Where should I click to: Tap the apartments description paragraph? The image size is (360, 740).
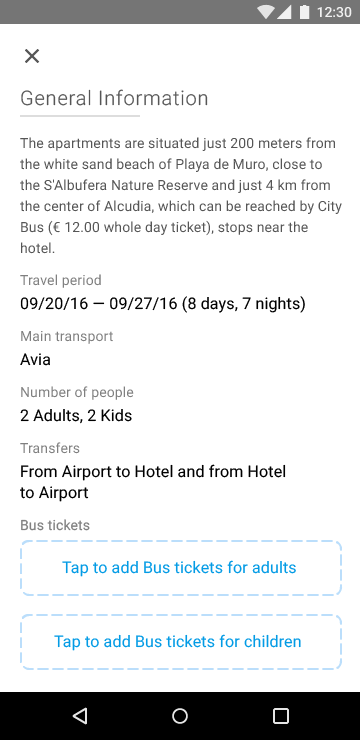click(181, 195)
